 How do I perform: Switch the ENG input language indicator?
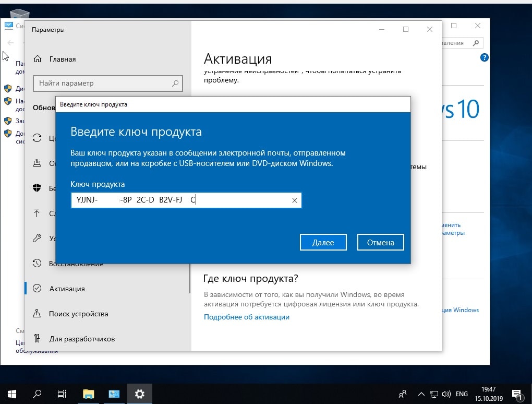coord(462,394)
